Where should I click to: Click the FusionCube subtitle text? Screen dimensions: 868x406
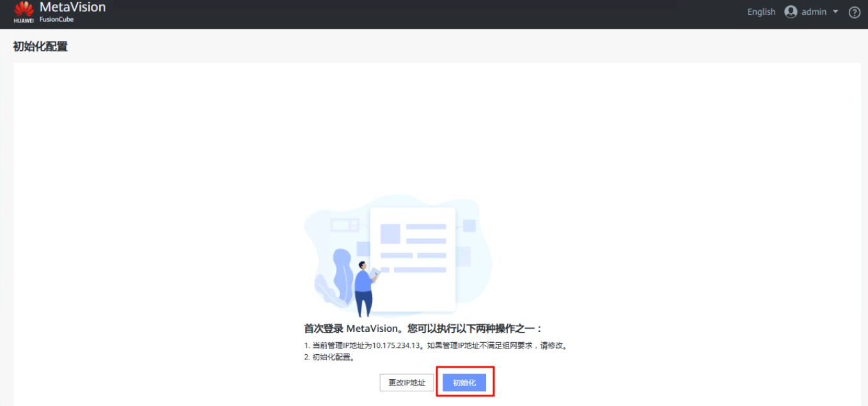pos(56,20)
